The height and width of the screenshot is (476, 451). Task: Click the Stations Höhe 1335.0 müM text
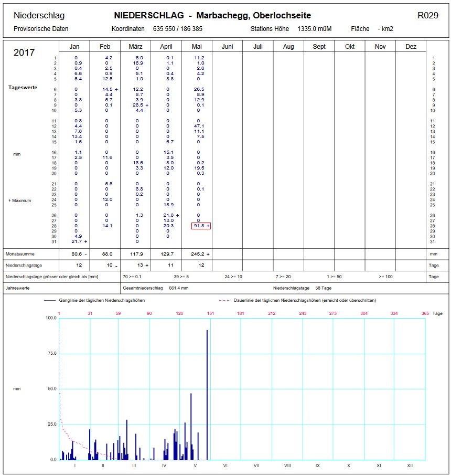point(291,29)
